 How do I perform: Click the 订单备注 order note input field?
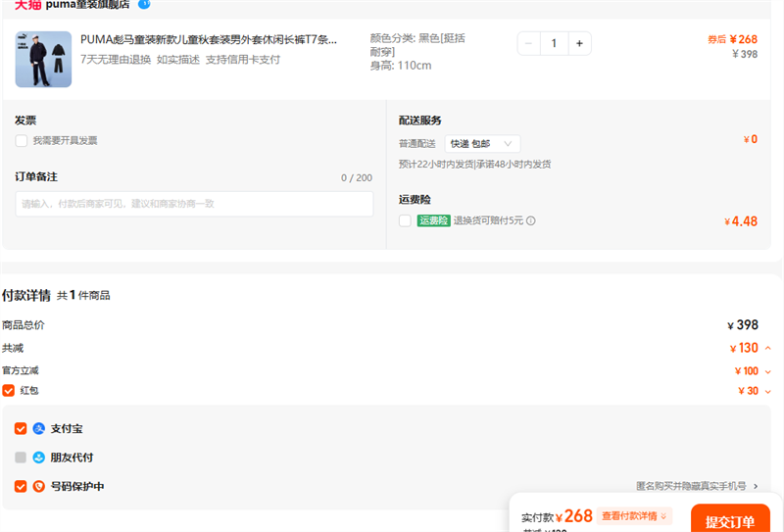(194, 204)
